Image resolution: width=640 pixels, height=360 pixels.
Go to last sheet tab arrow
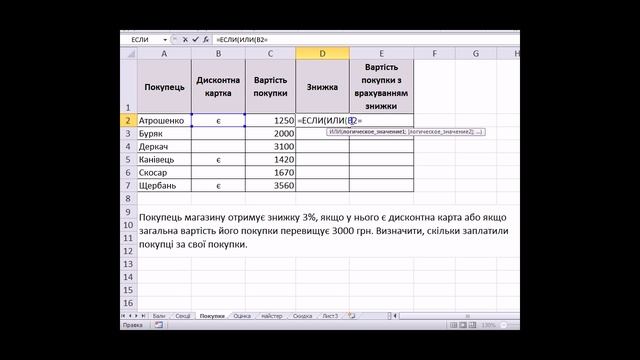coord(143,316)
